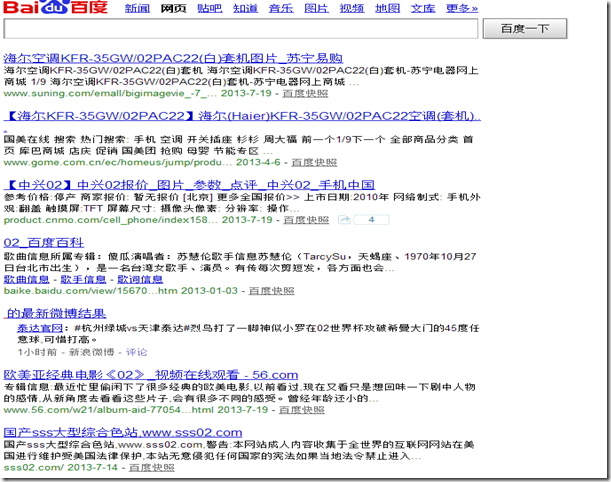Click the share count 4 box
This screenshot has width=611, height=482.
tap(371, 220)
